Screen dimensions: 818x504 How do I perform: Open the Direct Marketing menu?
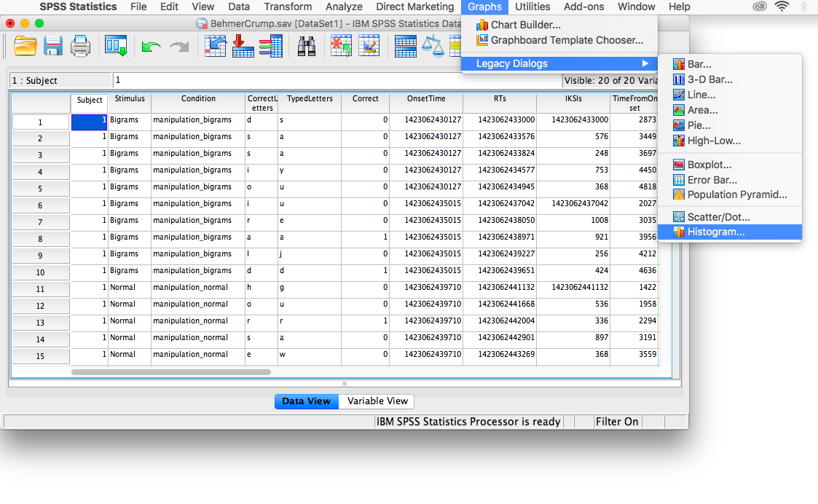tap(414, 7)
